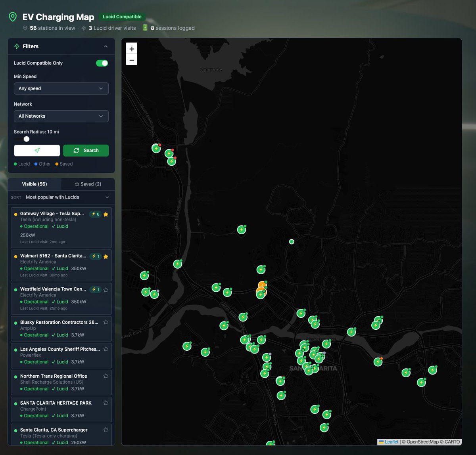This screenshot has width=476, height=455.
Task: Open Westfield Valencia Town Center card
Action: [61, 298]
